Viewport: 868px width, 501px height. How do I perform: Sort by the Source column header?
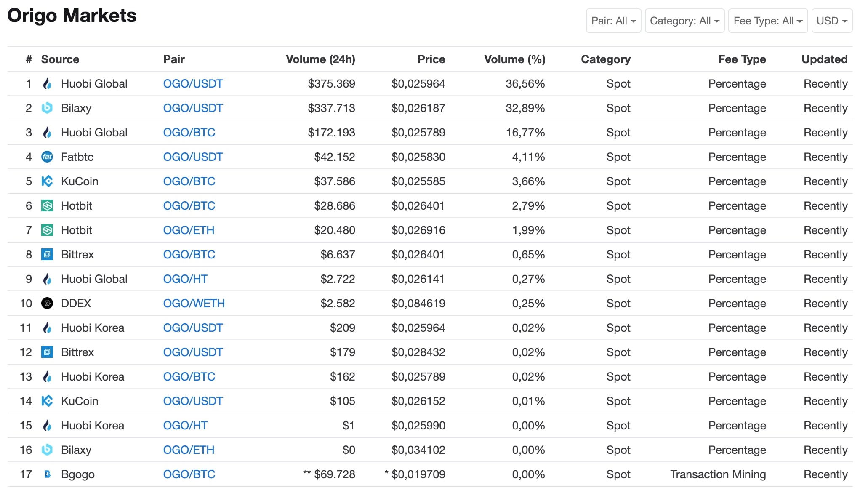[x=60, y=59]
